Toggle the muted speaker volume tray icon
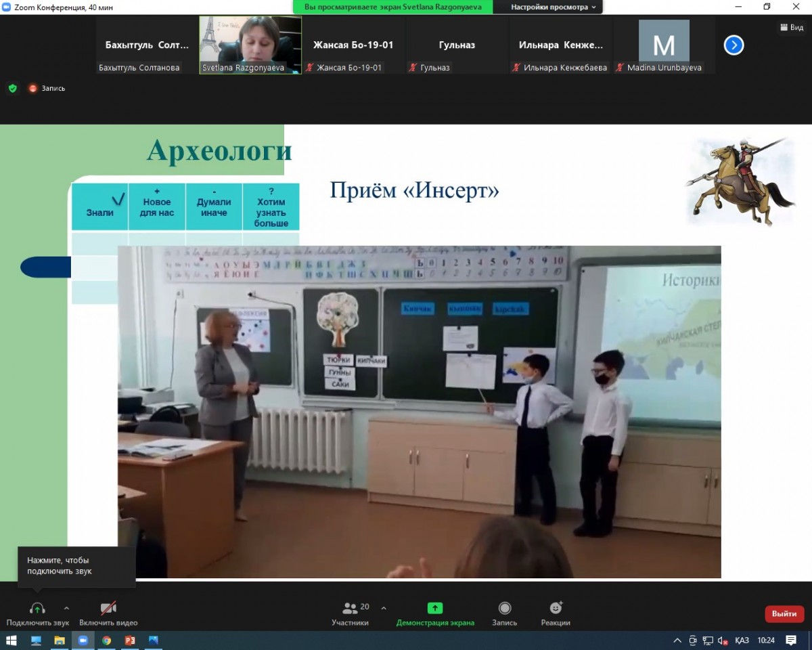This screenshot has width=812, height=650. coord(722,641)
